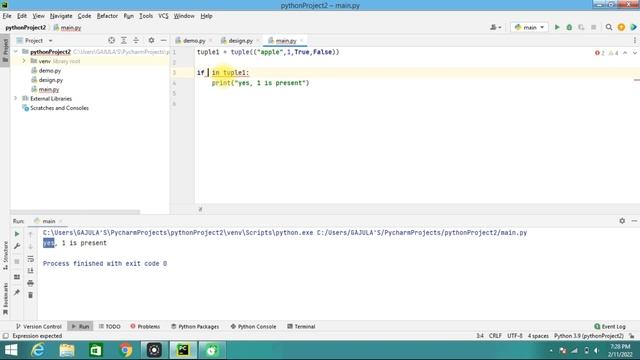Expand all in Project panel

(124, 40)
